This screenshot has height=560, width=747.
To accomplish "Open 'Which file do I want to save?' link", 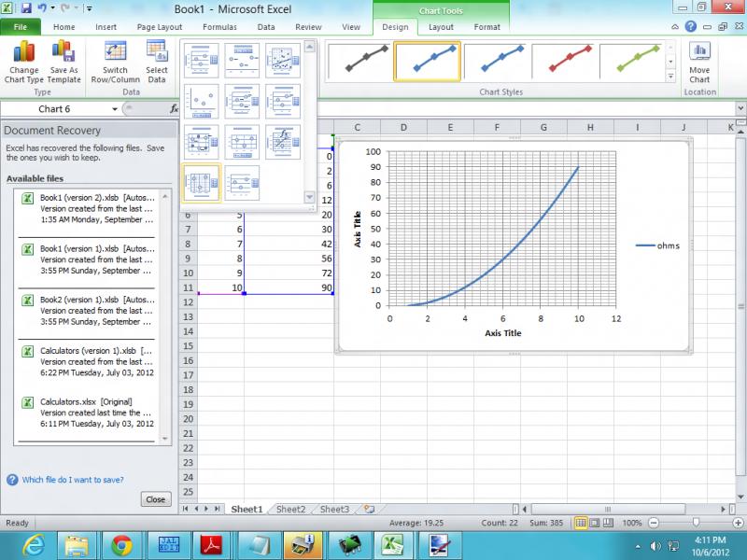I will [72, 480].
